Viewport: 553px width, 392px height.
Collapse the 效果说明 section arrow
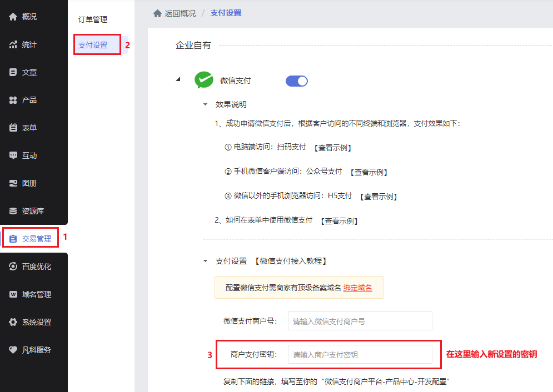205,104
